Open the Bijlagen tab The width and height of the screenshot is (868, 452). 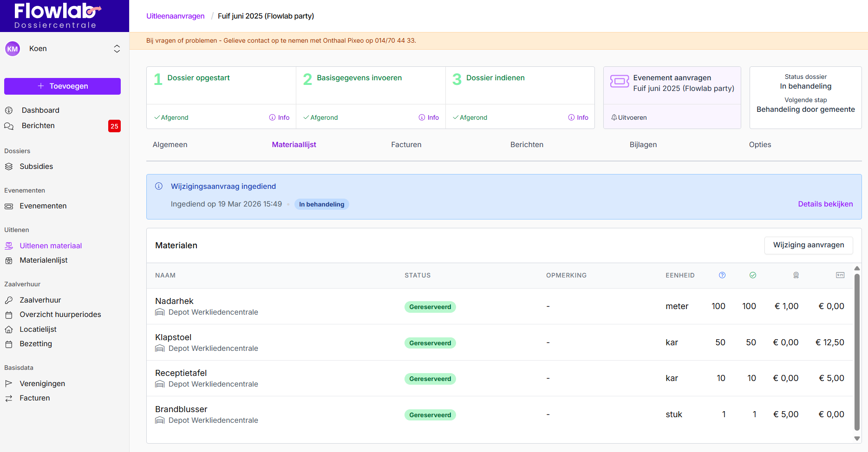tap(643, 145)
